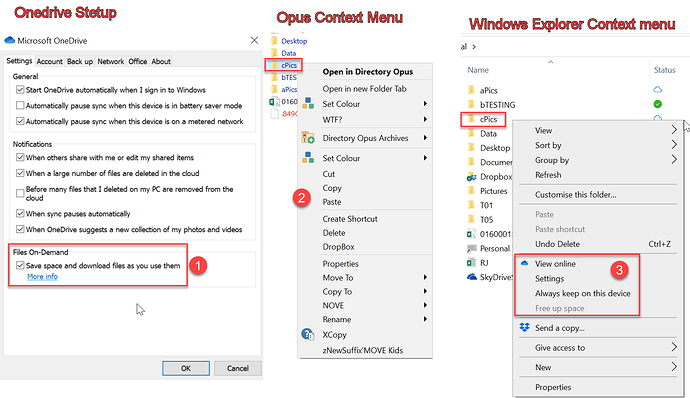The image size is (690, 398).
Task: Toggle pause sync on a metered network
Action: tap(20, 121)
